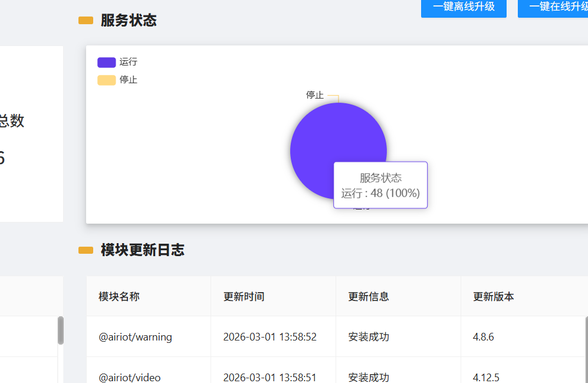Click the 更新版本 column header to sort

493,296
